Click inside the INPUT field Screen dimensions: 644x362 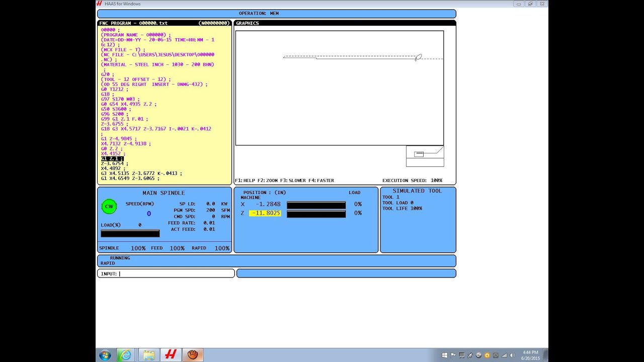point(166,274)
